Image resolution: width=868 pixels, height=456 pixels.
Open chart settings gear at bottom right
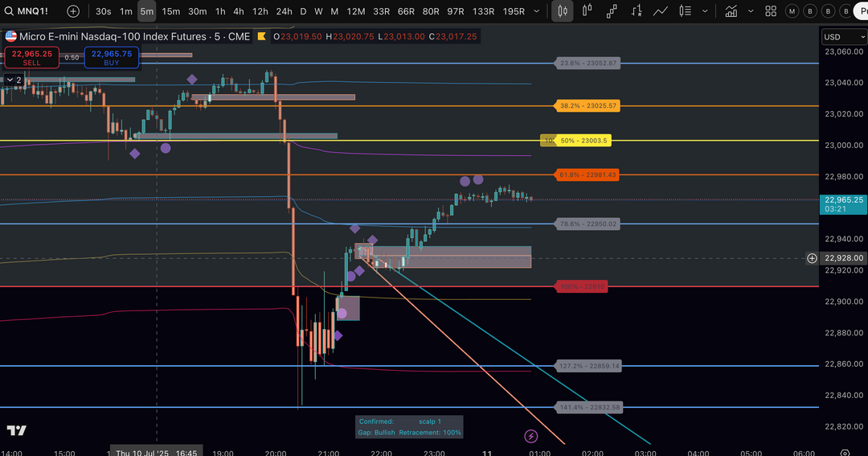(844, 452)
